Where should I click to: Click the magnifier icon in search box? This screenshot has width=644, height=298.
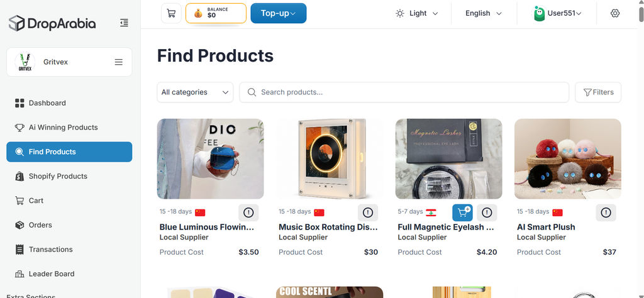tap(252, 92)
